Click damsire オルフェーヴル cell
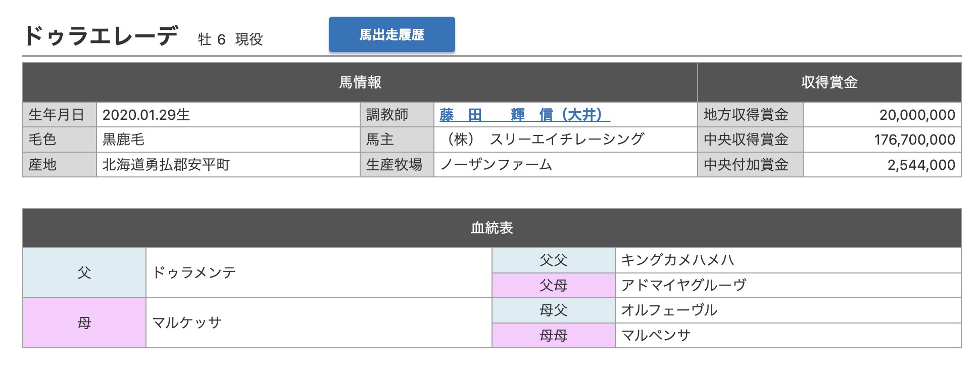The width and height of the screenshot is (980, 368). [x=669, y=310]
